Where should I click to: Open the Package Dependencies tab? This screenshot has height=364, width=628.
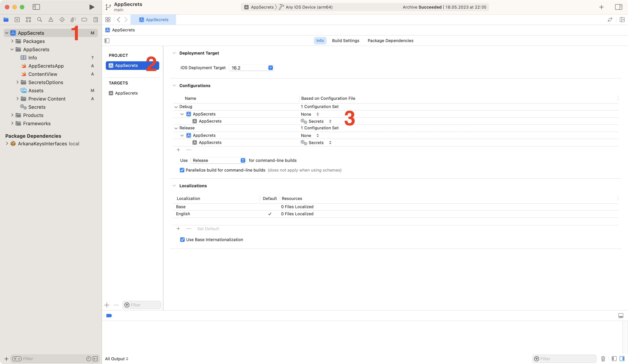coord(390,41)
